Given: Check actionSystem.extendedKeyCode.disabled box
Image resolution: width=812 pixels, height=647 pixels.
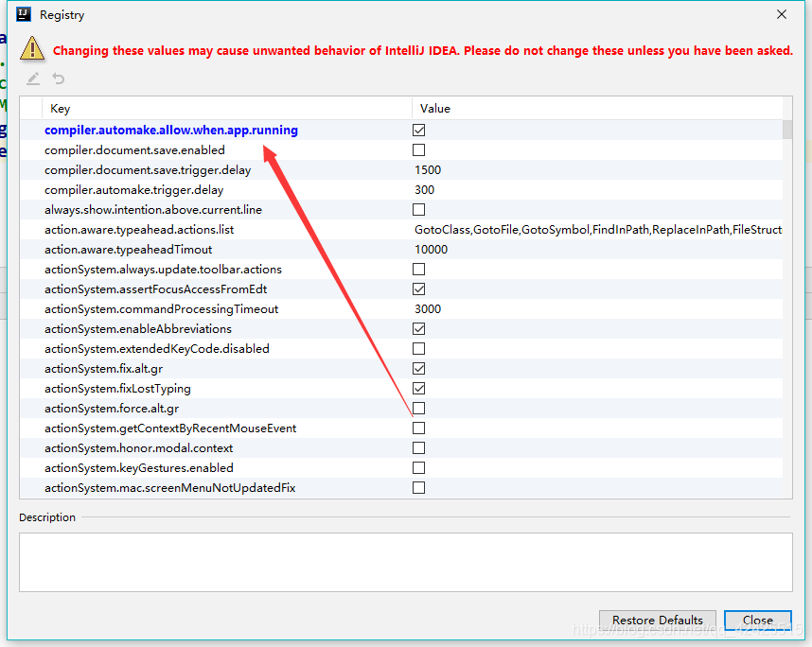Looking at the screenshot, I should [419, 349].
